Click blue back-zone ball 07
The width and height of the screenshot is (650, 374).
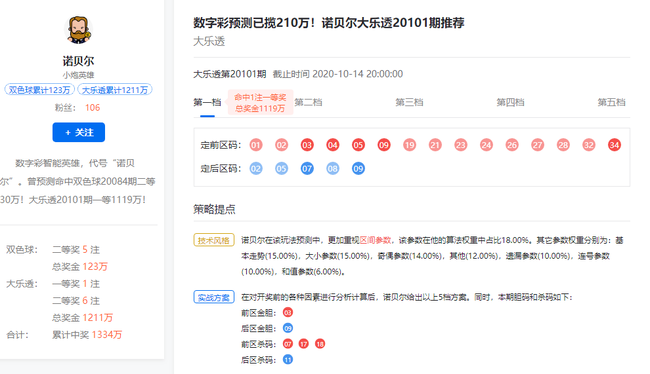307,169
